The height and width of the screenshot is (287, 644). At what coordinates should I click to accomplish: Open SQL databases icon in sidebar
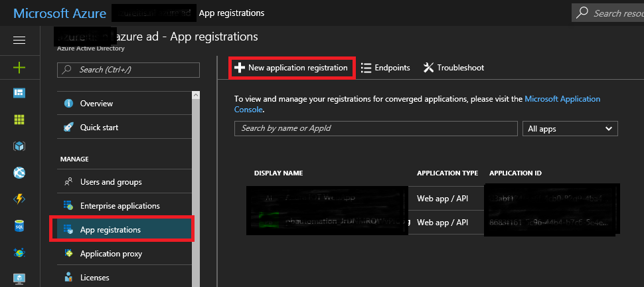19,226
